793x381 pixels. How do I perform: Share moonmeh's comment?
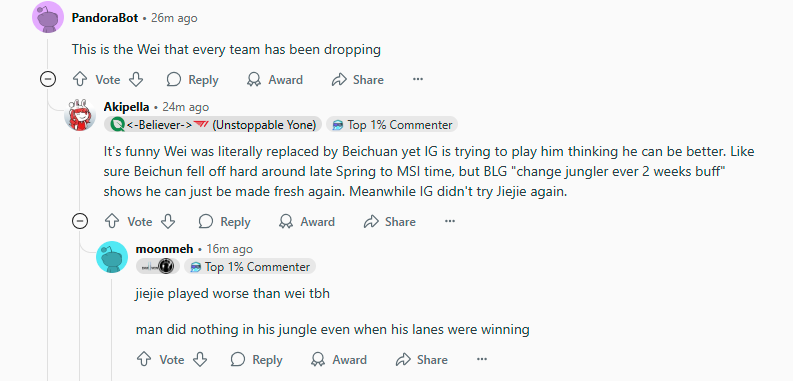(422, 360)
